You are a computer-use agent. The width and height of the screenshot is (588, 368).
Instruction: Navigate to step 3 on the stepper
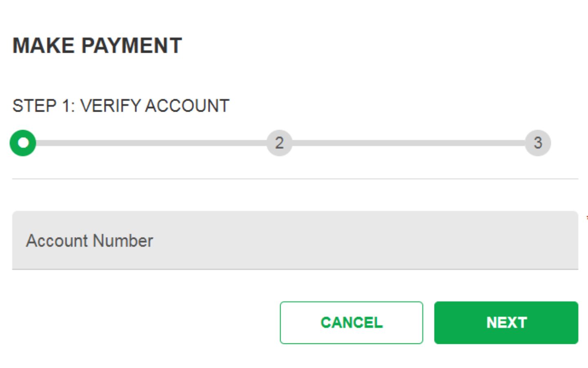[538, 143]
